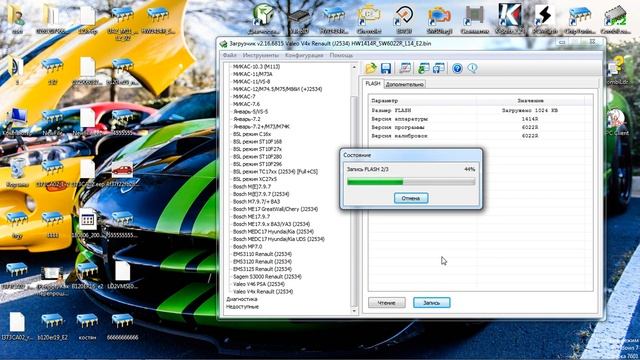
Task: Open the Помощь menu
Action: pos(341,55)
